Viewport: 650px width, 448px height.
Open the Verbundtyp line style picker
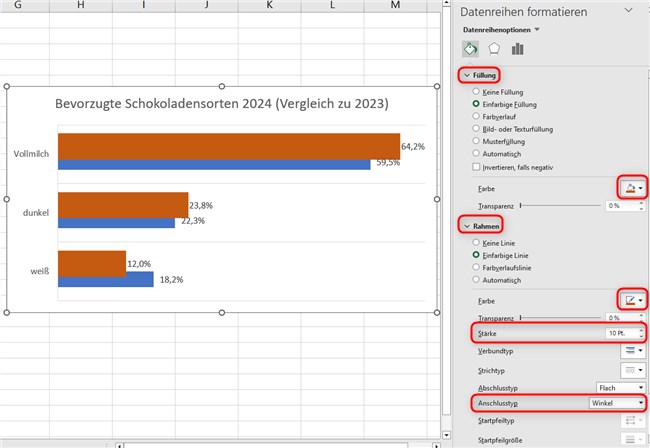[632, 351]
